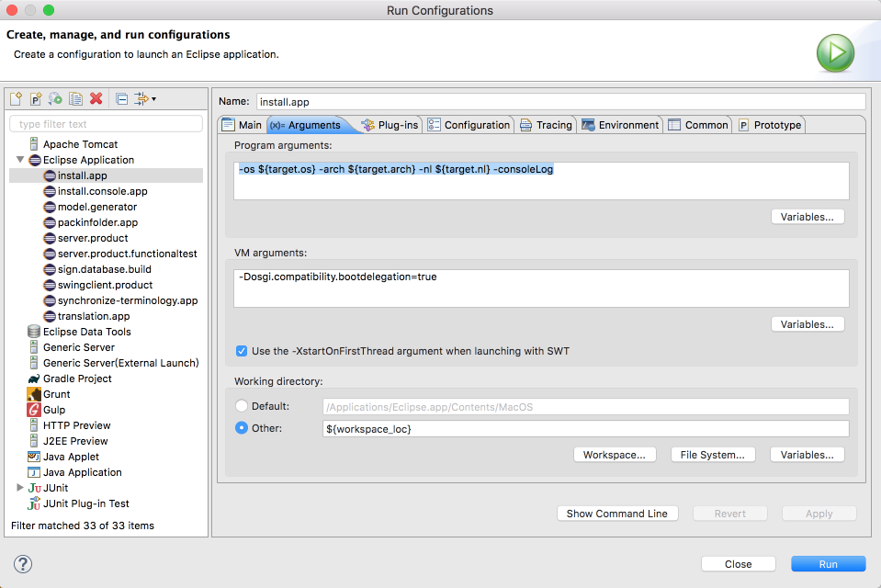Select the Default working directory radio
This screenshot has height=588, width=881.
(242, 406)
